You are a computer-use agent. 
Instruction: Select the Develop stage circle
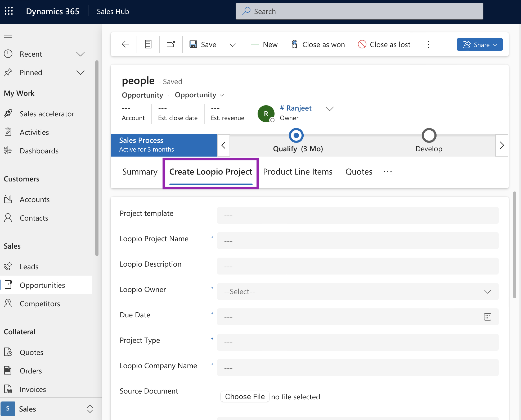coord(429,135)
